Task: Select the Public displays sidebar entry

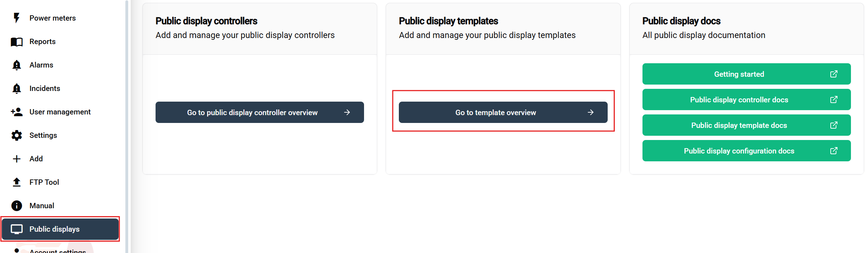Action: 54,229
